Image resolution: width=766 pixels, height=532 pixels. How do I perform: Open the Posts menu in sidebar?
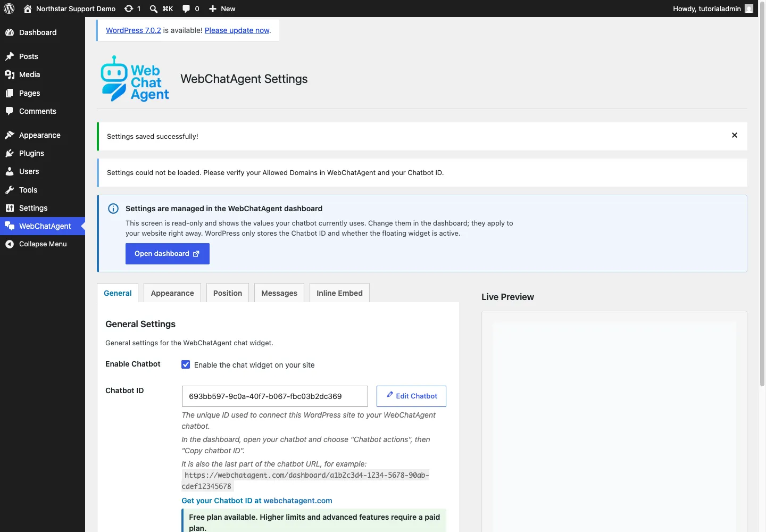tap(43, 56)
